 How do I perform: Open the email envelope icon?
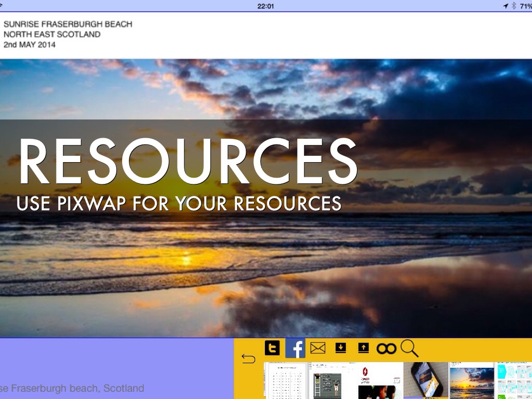(317, 348)
